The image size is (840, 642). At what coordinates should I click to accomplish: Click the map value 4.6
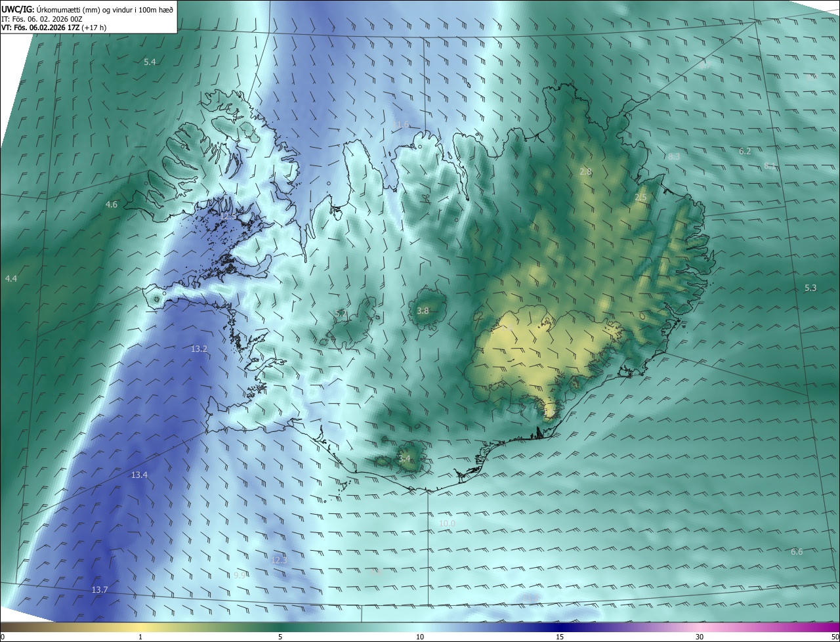coord(112,205)
